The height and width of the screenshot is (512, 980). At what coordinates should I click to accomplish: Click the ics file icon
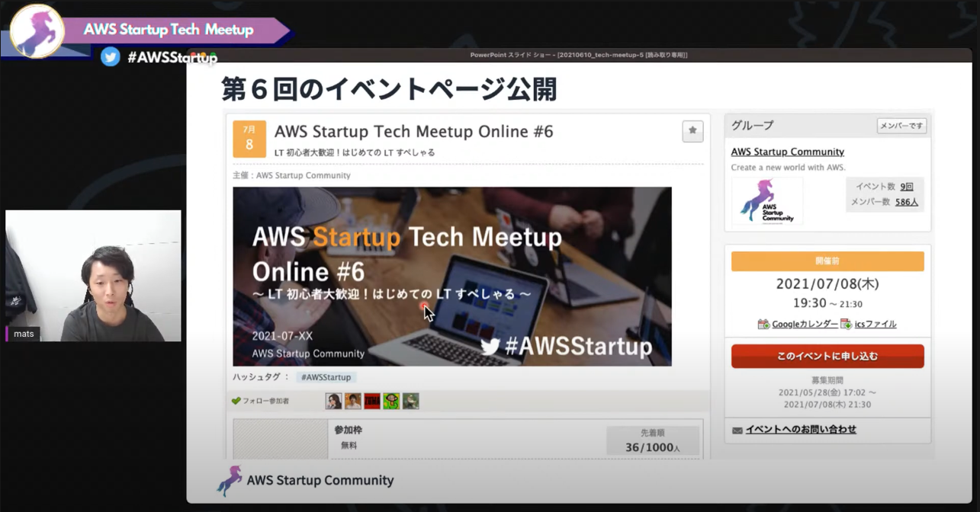(846, 324)
